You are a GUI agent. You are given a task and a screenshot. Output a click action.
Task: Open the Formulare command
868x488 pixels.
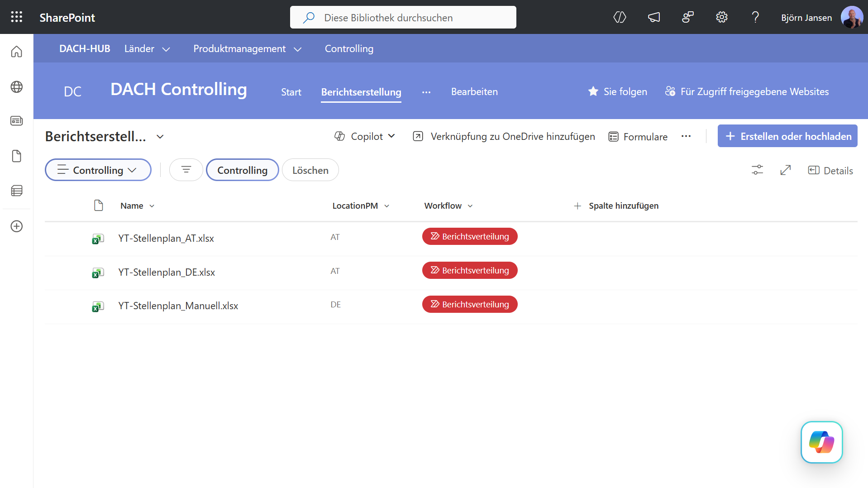tap(638, 137)
